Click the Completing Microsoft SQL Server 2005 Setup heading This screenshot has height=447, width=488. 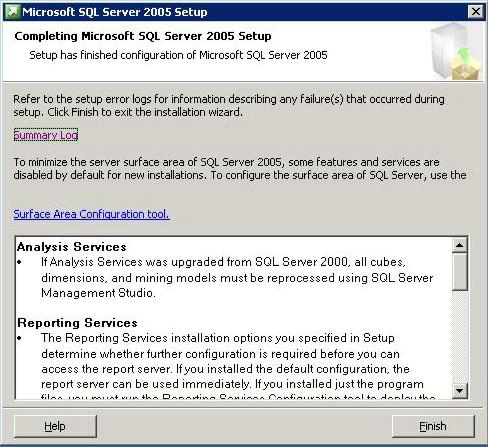coord(143,36)
